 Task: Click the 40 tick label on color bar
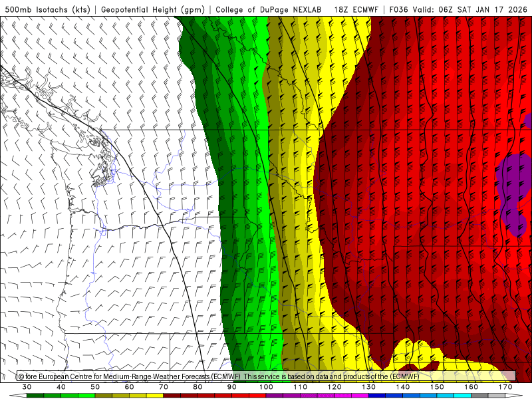(x=61, y=387)
